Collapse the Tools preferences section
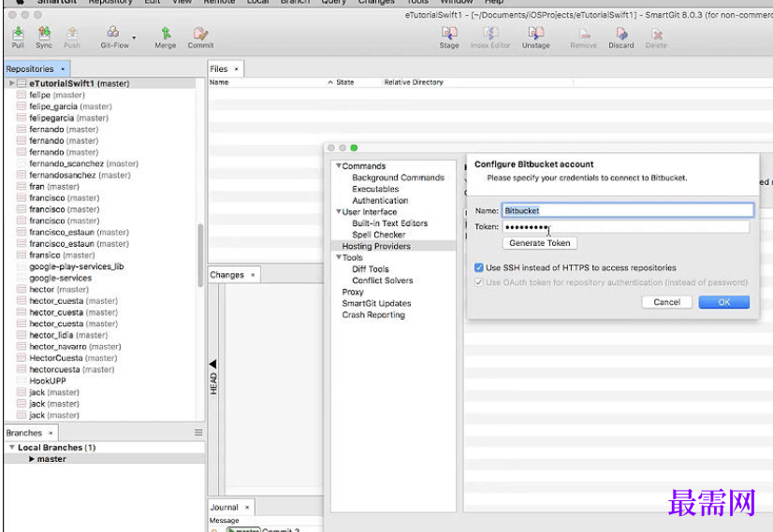This screenshot has width=773, height=532. click(339, 257)
